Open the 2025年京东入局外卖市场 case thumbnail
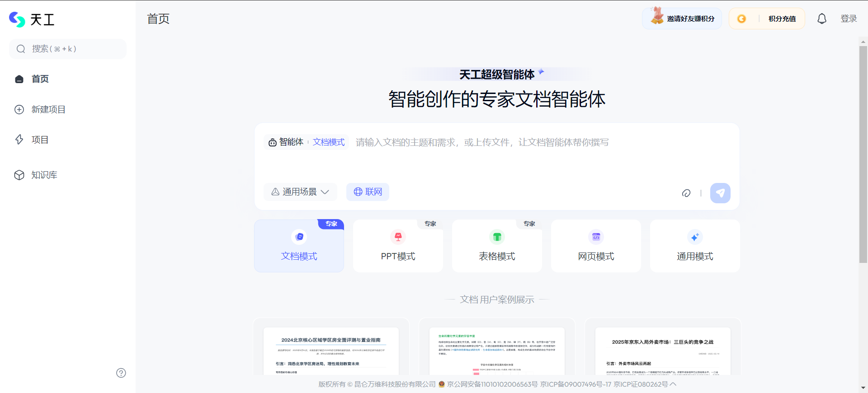The width and height of the screenshot is (868, 393). tap(663, 347)
